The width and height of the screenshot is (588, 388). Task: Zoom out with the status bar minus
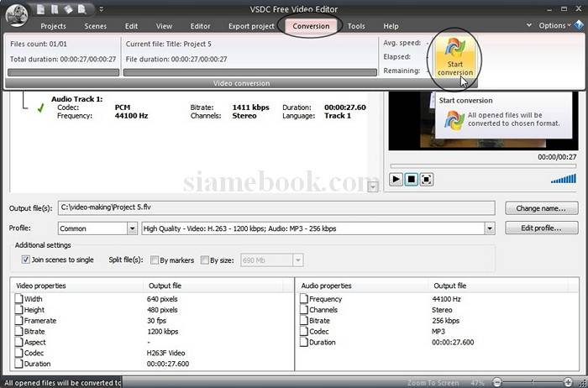point(497,382)
